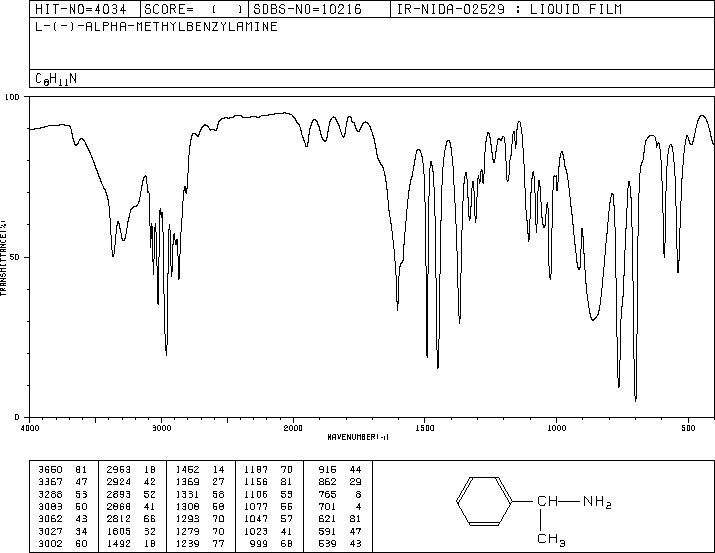
Task: Click the 2963 peak table cell
Action: pos(119,470)
